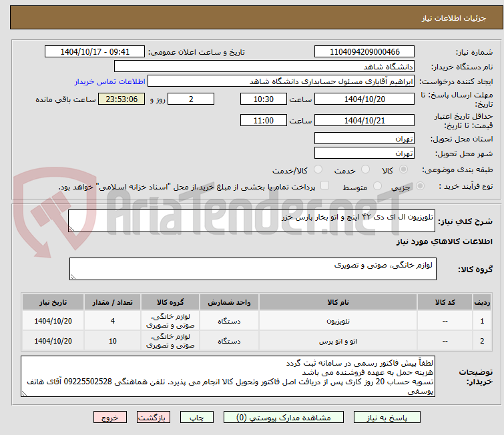Click the need date in the تلویزیون row

click(x=53, y=321)
